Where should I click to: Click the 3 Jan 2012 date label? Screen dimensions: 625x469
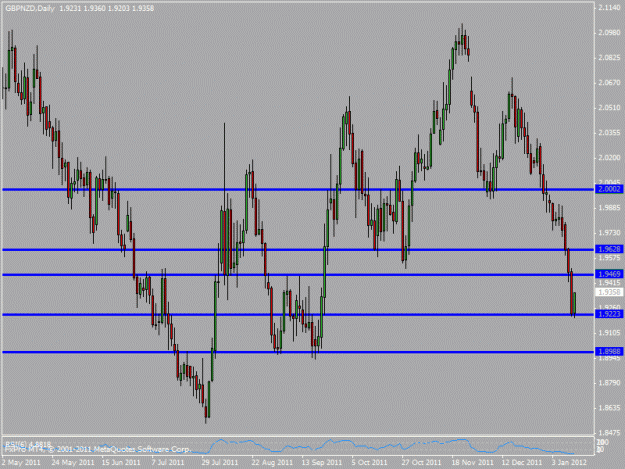(569, 463)
